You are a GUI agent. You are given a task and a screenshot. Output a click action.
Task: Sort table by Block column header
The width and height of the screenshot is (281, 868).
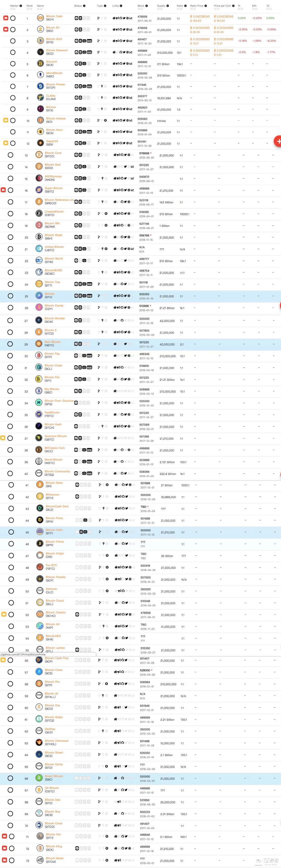[x=141, y=6]
